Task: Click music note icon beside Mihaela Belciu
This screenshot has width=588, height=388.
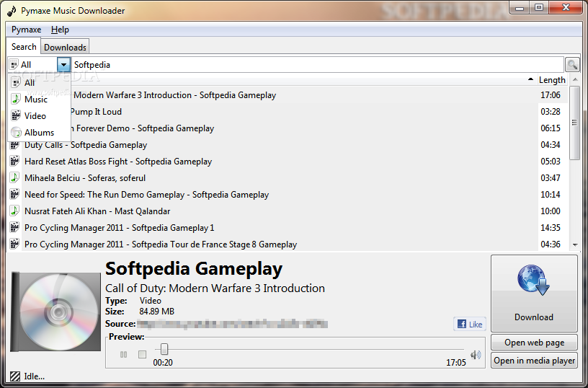Action: coord(14,177)
